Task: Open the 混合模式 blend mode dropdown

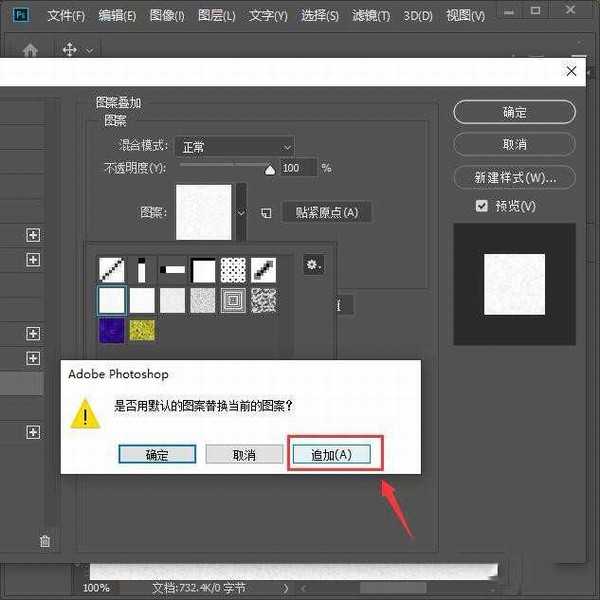Action: coord(234,146)
